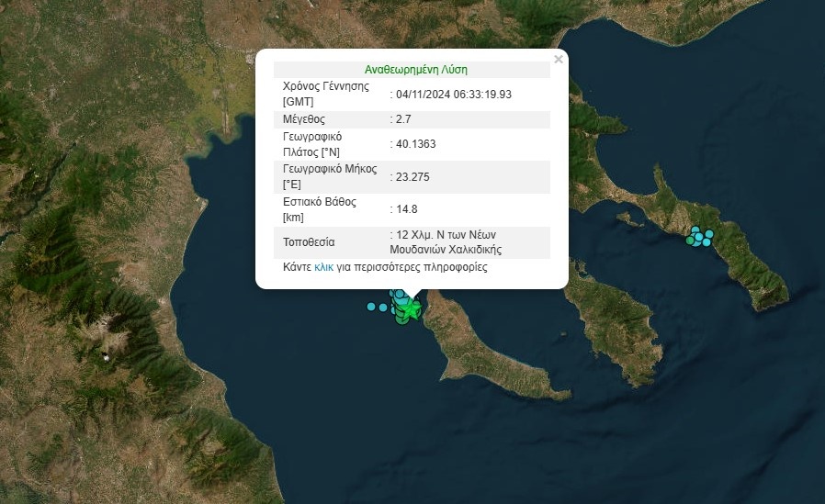Select the second isolated cyan marker west of the star
This screenshot has width=825, height=504.
pos(383,308)
